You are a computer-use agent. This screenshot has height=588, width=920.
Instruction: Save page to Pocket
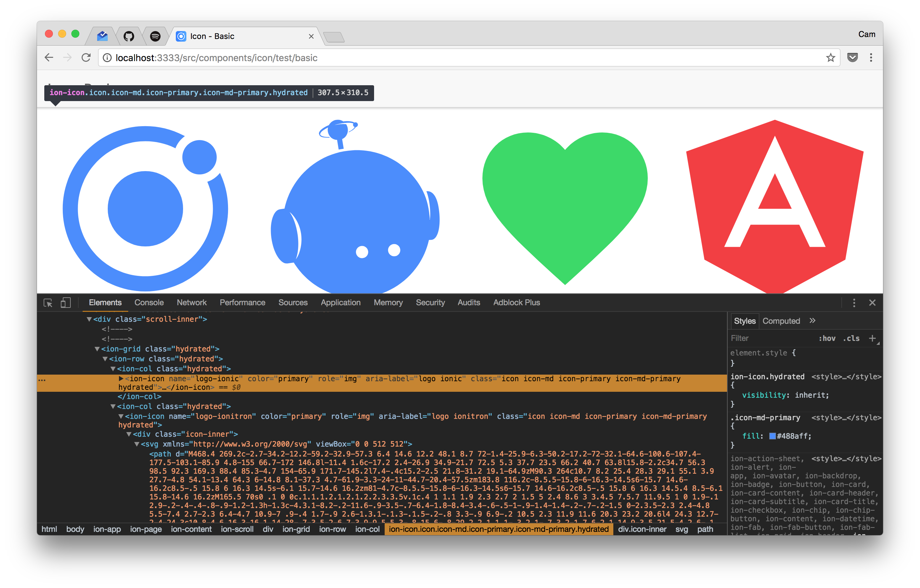(852, 58)
